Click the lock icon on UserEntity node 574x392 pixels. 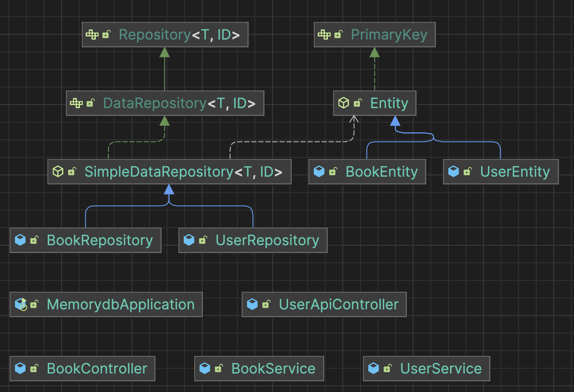tap(467, 171)
